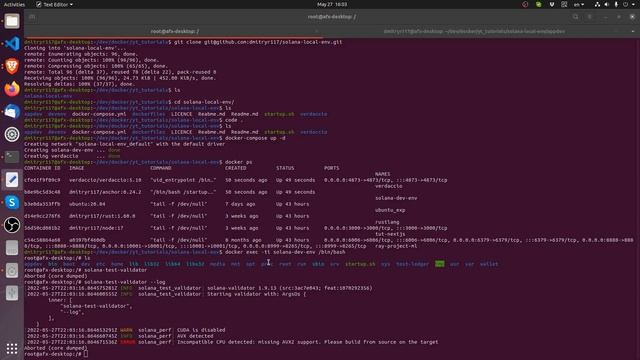This screenshot has height=360, width=640.
Task: Click the 'ubuntu:20.04' image name
Action: point(87,204)
